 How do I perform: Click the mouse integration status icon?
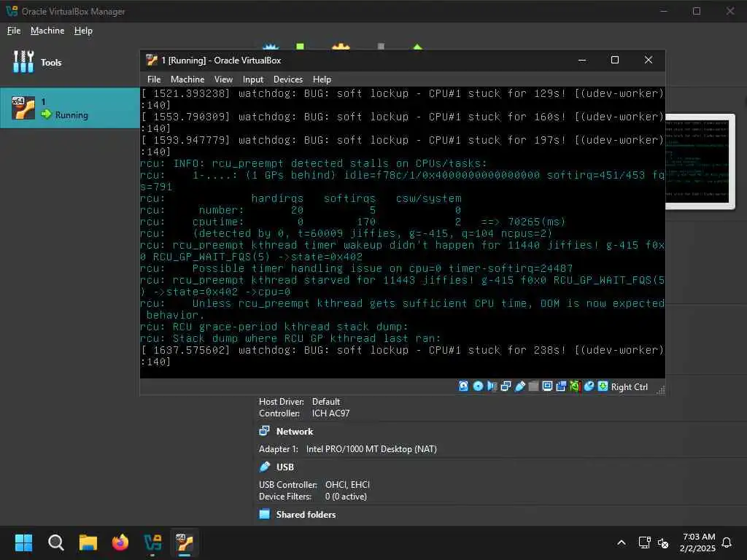pyautogui.click(x=589, y=386)
